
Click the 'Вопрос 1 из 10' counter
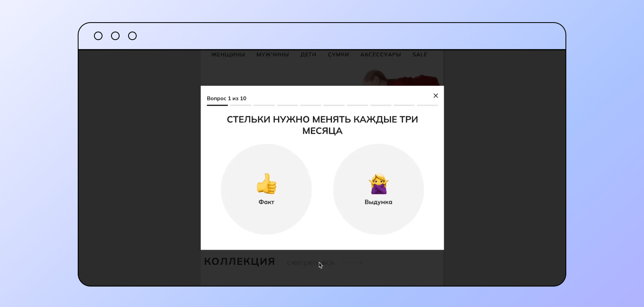226,98
